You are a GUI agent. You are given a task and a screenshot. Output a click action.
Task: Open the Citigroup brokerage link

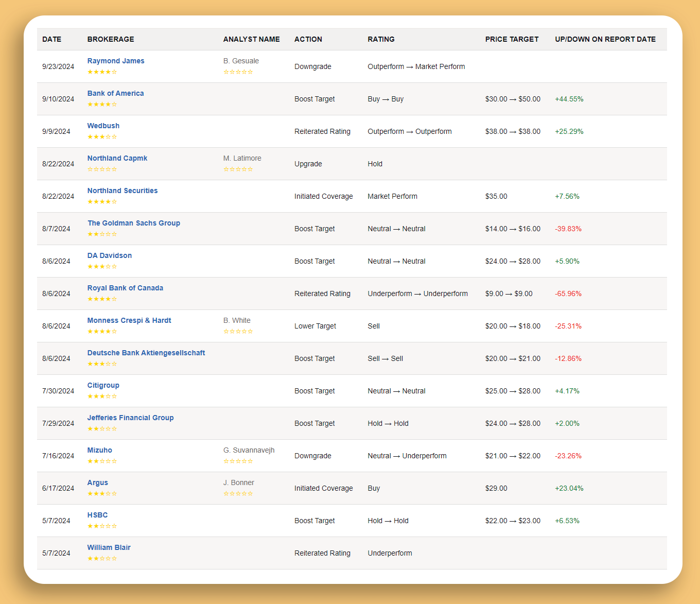tap(103, 385)
